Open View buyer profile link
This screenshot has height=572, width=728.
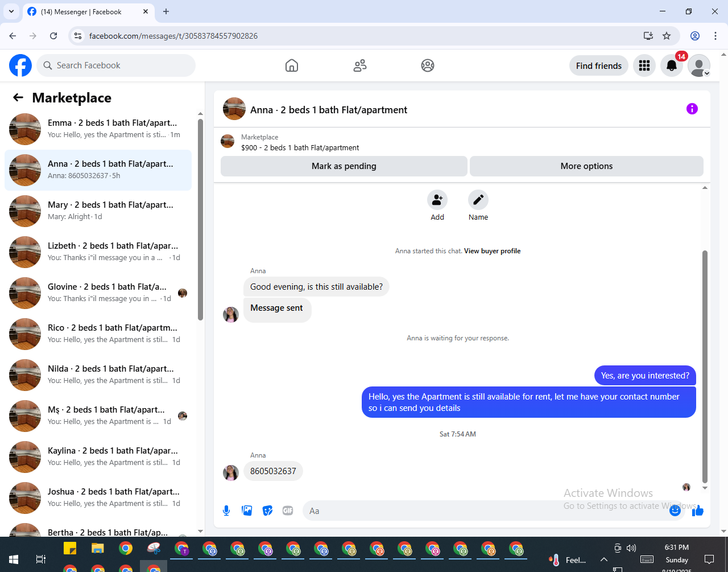pos(492,251)
